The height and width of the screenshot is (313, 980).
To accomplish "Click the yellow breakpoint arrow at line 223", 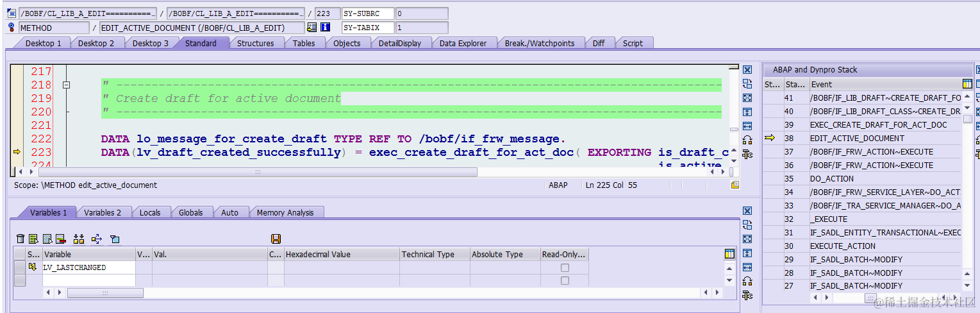I will click(17, 152).
